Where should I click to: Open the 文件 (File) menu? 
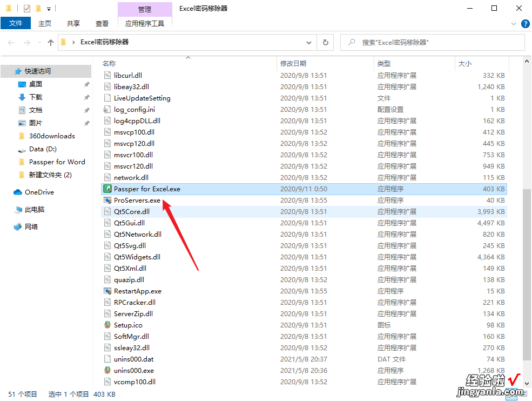[x=16, y=23]
